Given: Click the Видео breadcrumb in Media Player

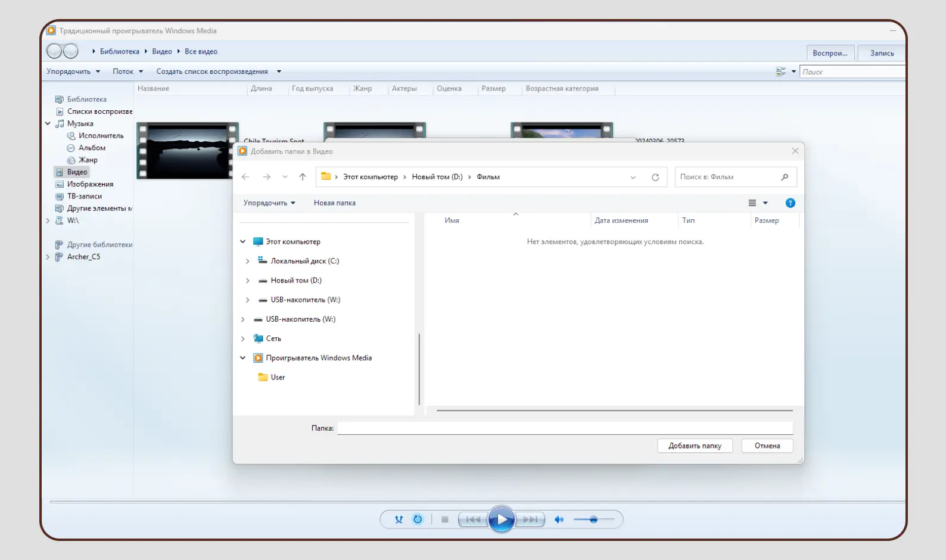Looking at the screenshot, I should [x=162, y=51].
